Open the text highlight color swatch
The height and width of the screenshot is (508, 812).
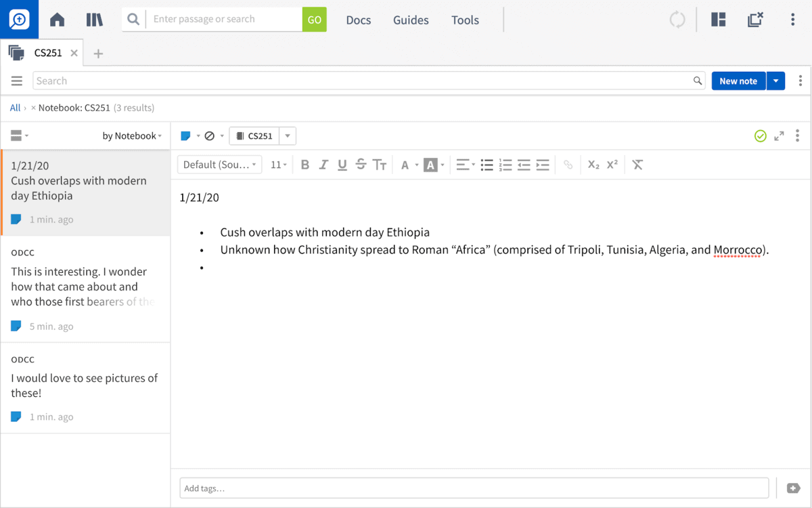[x=431, y=165]
